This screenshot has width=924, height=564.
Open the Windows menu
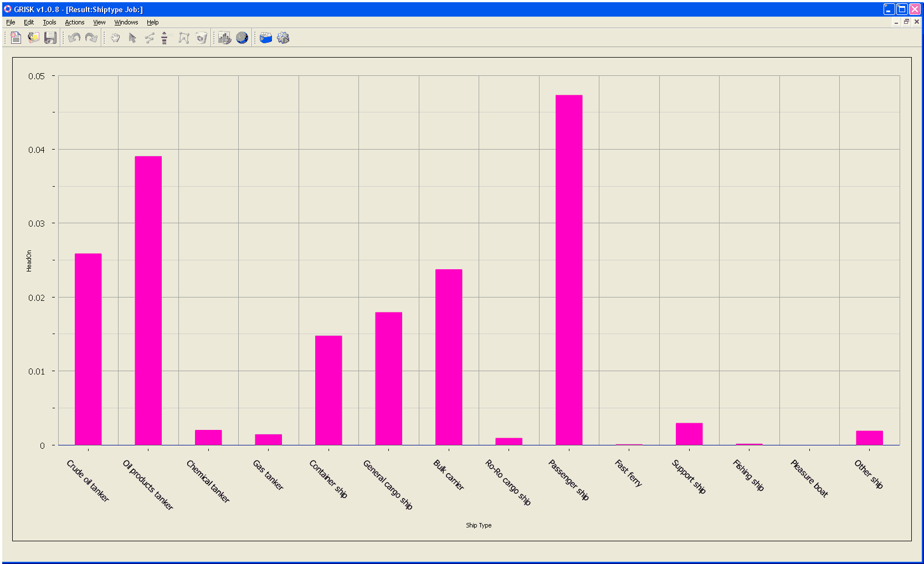pos(126,22)
